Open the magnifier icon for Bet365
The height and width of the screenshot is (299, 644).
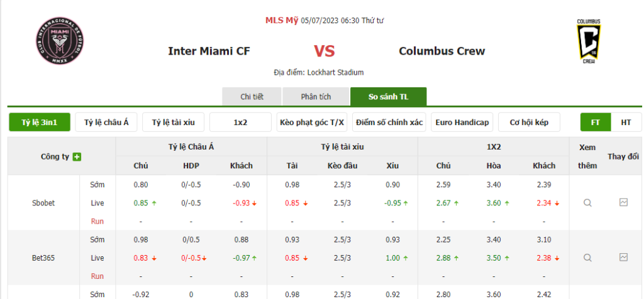pyautogui.click(x=587, y=258)
